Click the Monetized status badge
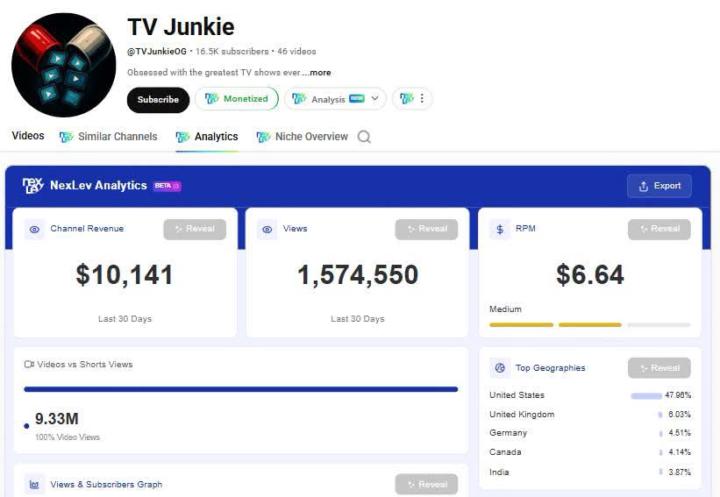This screenshot has height=497, width=720. point(236,99)
